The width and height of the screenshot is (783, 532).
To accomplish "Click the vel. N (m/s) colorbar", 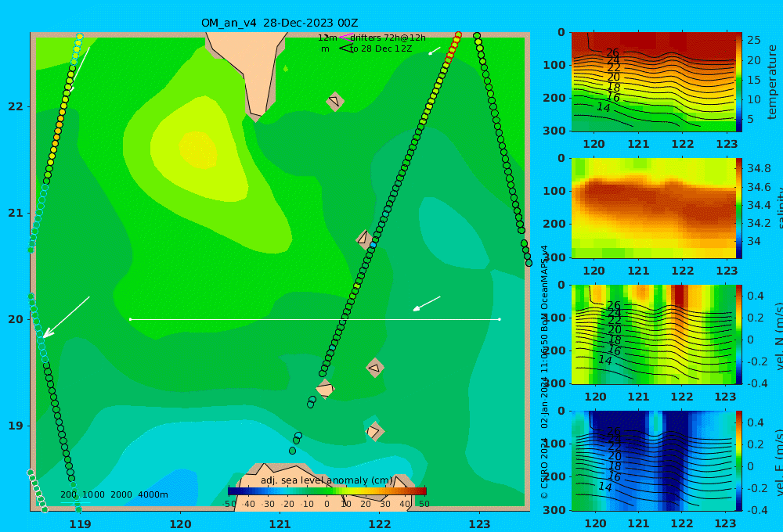I will 739,334.
